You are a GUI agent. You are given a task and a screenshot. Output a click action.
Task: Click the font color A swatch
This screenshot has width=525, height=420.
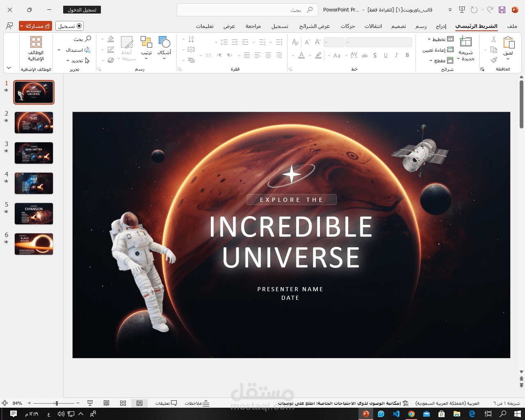[301, 55]
